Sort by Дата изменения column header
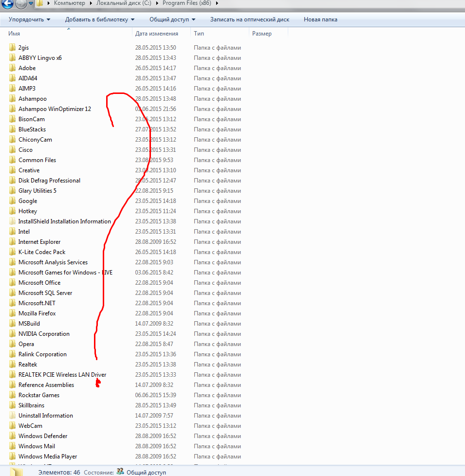Image resolution: width=465 pixels, height=476 pixels. pos(157,34)
